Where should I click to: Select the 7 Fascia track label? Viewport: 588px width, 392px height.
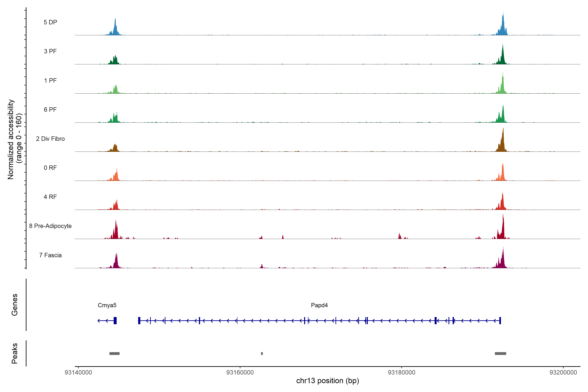(50, 255)
